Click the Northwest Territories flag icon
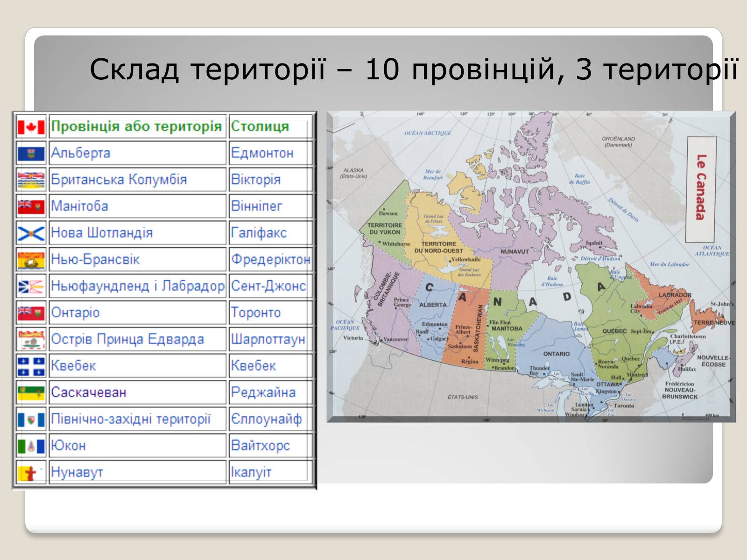 (x=31, y=420)
